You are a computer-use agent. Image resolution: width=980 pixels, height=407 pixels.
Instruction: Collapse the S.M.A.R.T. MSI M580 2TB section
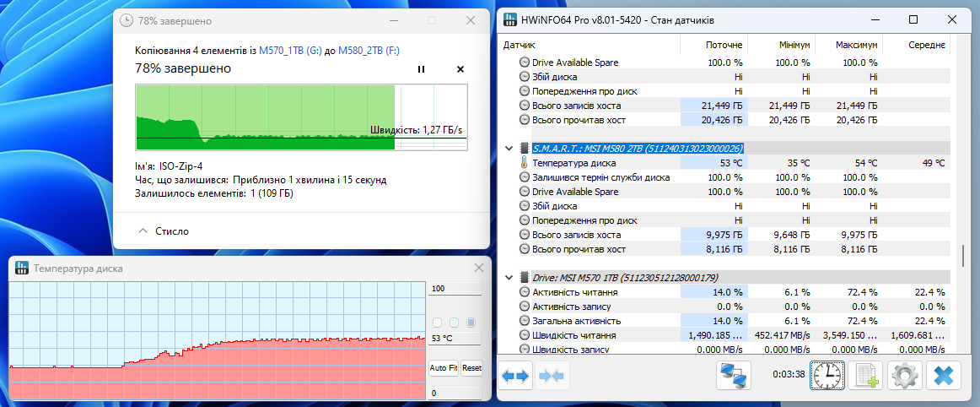[x=509, y=149]
